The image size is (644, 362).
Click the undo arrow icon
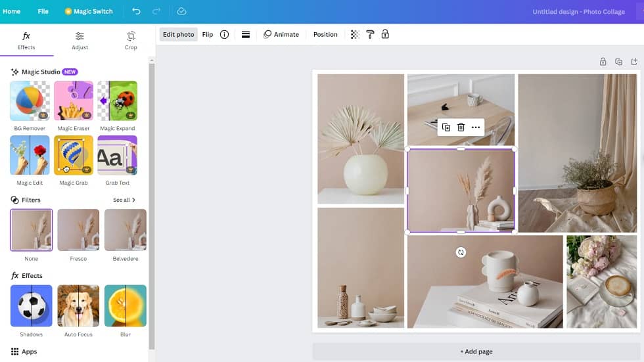(x=136, y=11)
